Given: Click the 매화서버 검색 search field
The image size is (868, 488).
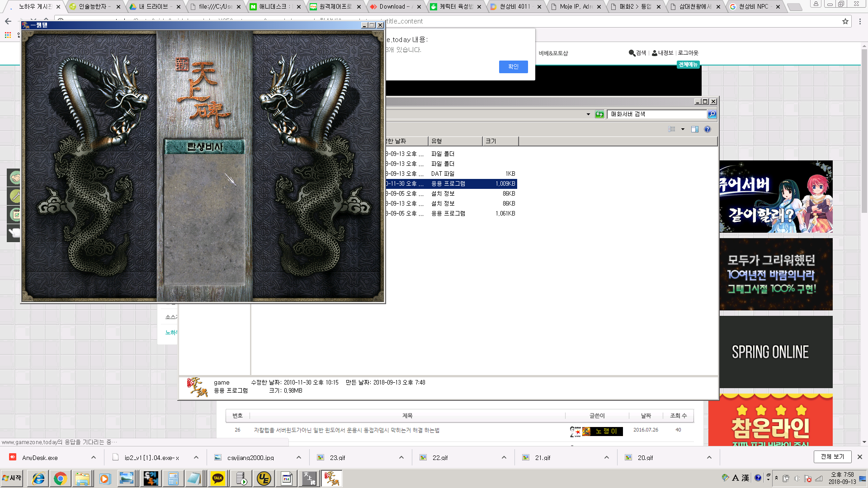Looking at the screenshot, I should click(x=656, y=114).
